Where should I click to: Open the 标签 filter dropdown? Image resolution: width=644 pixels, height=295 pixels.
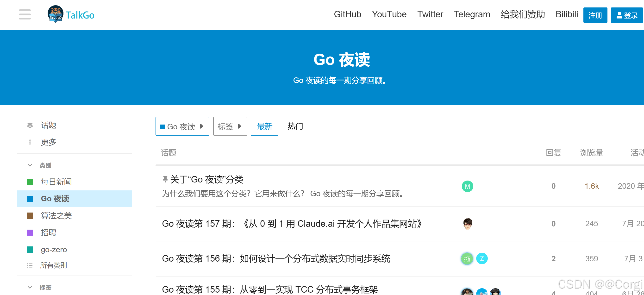tap(230, 126)
